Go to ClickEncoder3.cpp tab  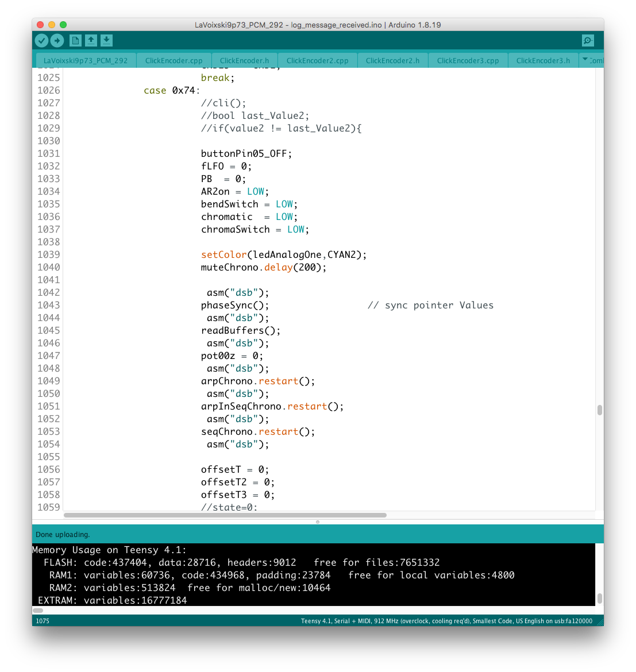tap(468, 60)
